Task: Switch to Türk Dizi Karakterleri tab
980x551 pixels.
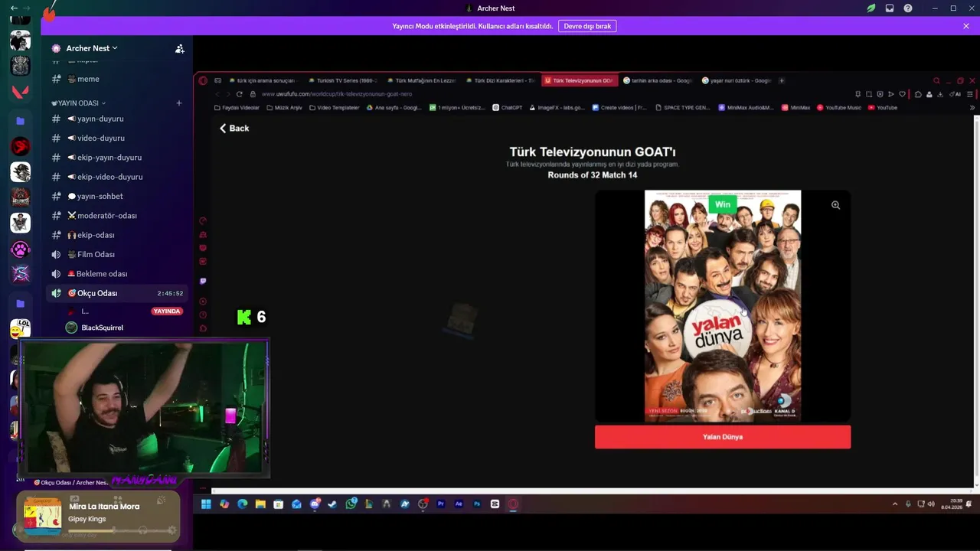Action: (500, 80)
